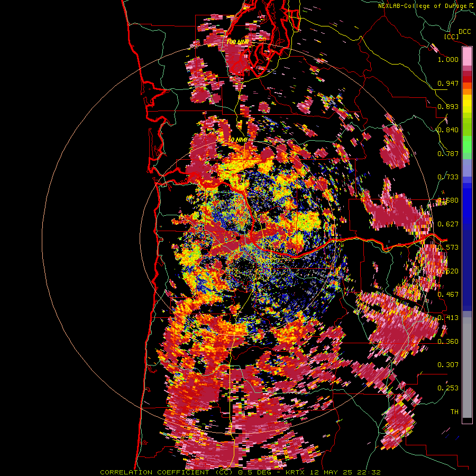This screenshot has height=476, width=476.
Task: Select the 0.840 scale value
Action: [x=448, y=130]
